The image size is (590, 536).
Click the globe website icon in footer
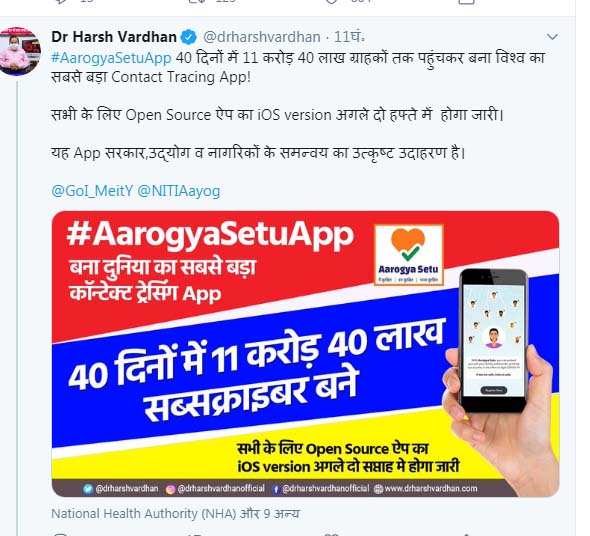pos(379,489)
